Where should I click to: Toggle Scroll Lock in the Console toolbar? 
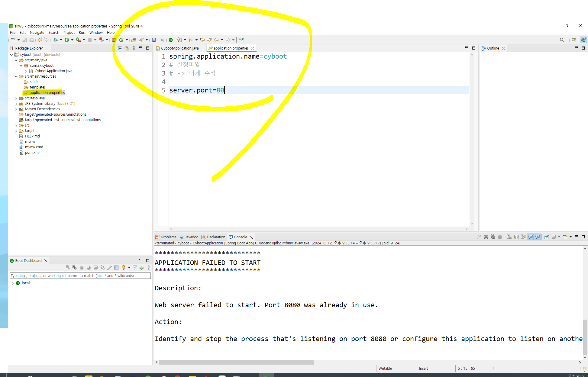pyautogui.click(x=516, y=237)
